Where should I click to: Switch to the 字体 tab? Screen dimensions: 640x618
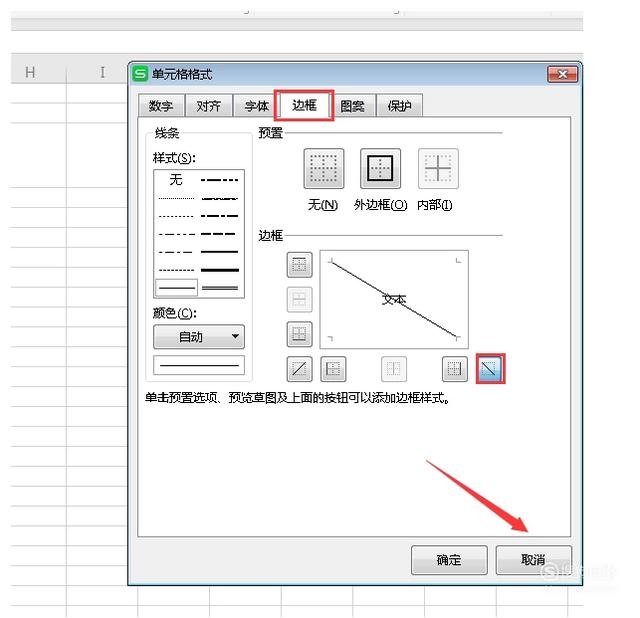256,106
